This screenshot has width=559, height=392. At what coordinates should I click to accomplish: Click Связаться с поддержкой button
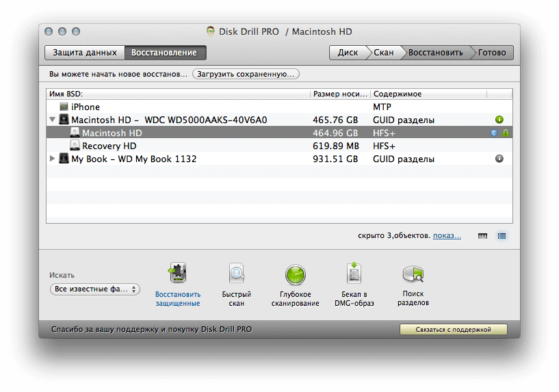click(x=454, y=330)
